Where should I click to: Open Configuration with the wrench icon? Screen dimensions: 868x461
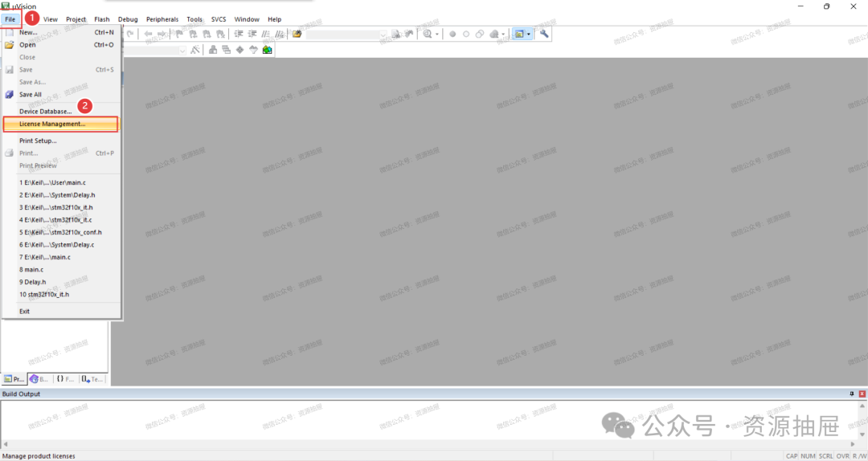point(544,35)
